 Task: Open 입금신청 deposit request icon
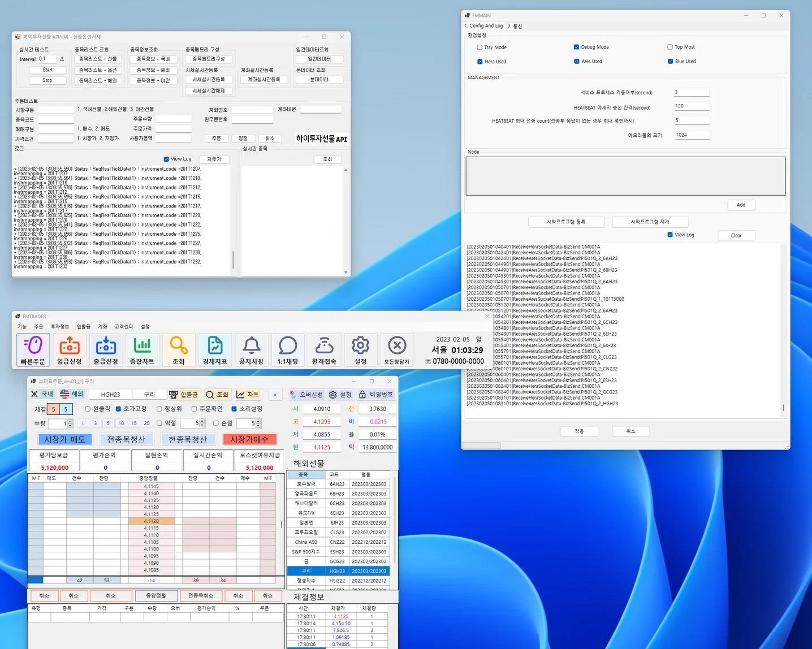tap(70, 349)
